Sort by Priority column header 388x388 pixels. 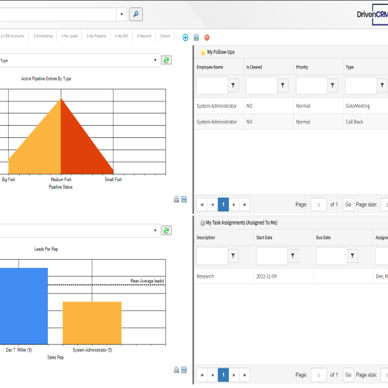coord(302,67)
